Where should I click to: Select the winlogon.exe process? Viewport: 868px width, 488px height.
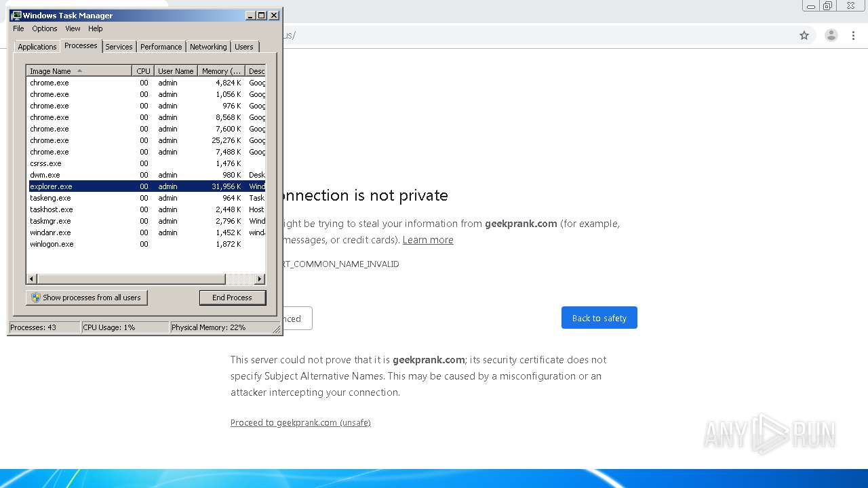click(146, 244)
